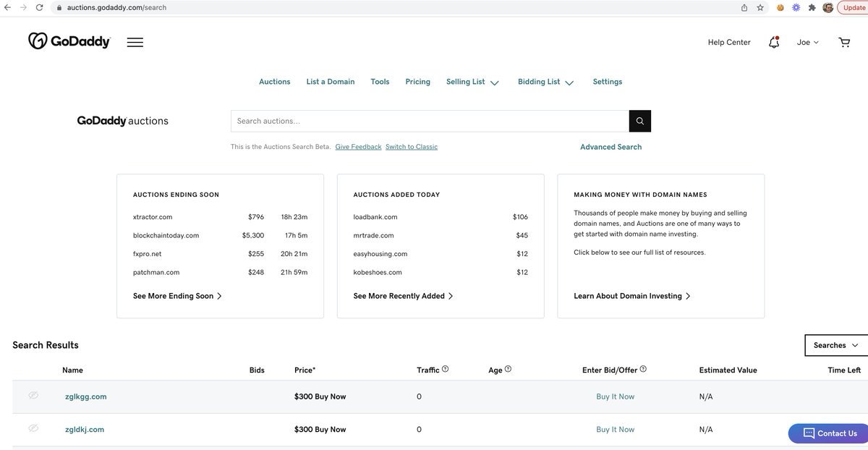Click the GoDaddy logo

point(69,41)
